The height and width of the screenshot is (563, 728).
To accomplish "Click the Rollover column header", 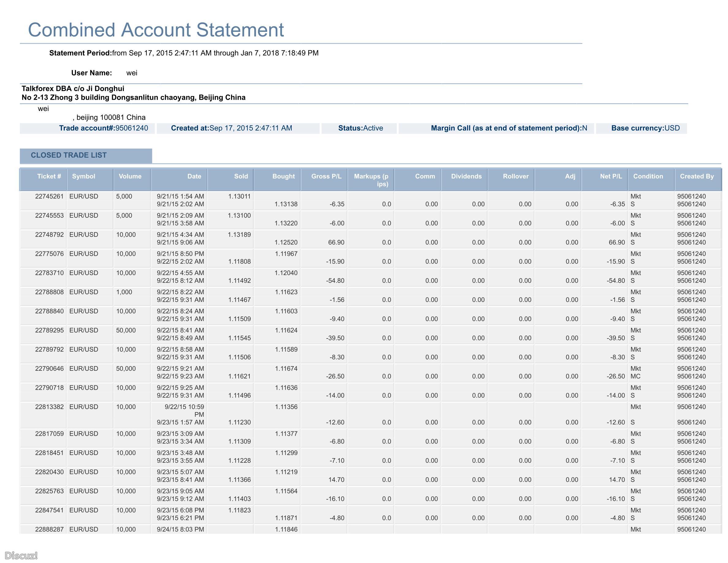I will click(511, 180).
